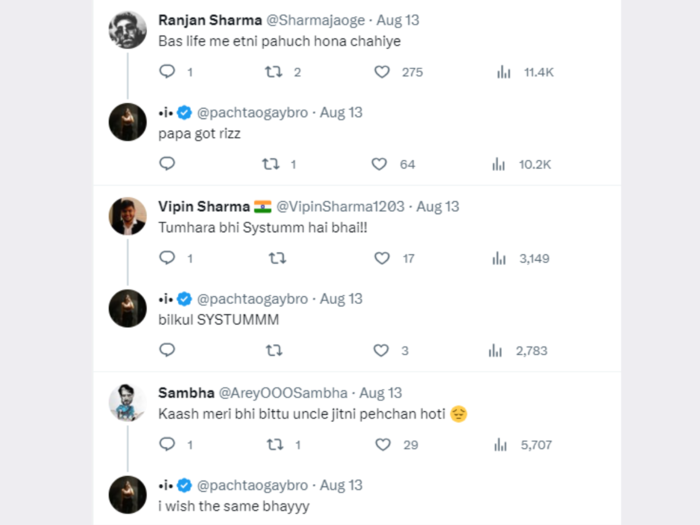Like the 'papa got rizz' reply

click(x=379, y=164)
